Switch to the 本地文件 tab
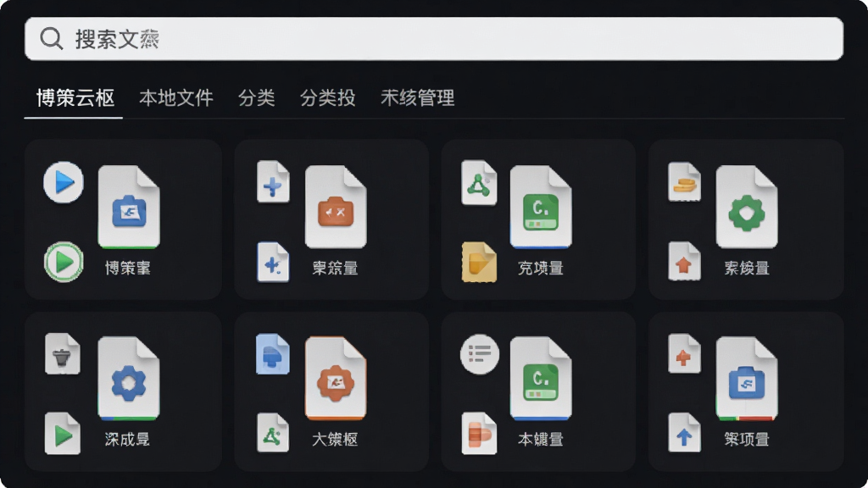868x488 pixels. [176, 98]
